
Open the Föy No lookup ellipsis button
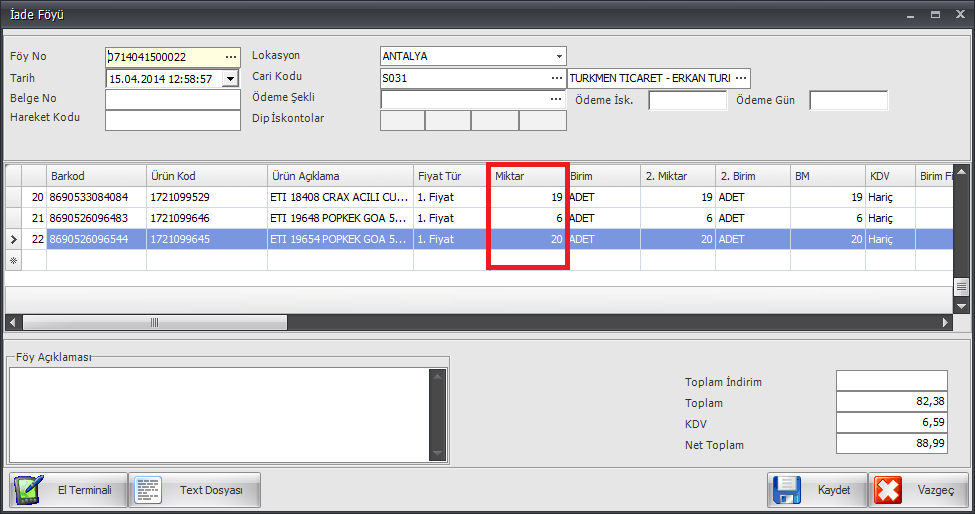point(231,57)
